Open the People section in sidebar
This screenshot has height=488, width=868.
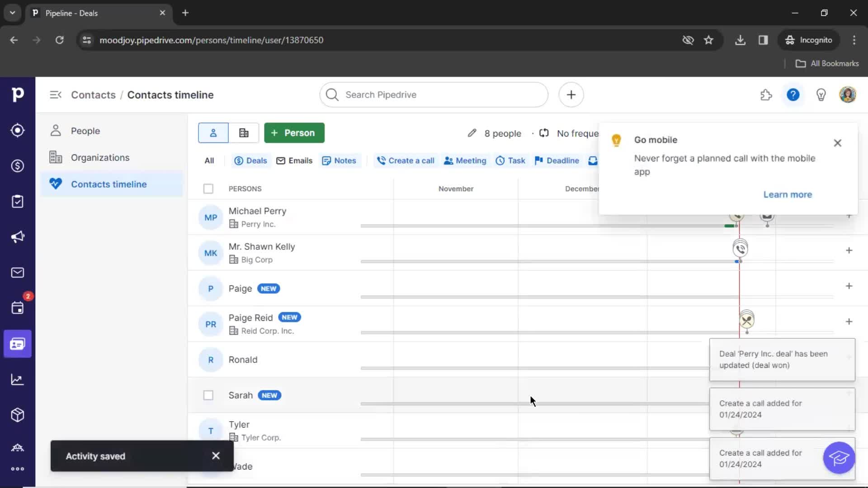(85, 131)
